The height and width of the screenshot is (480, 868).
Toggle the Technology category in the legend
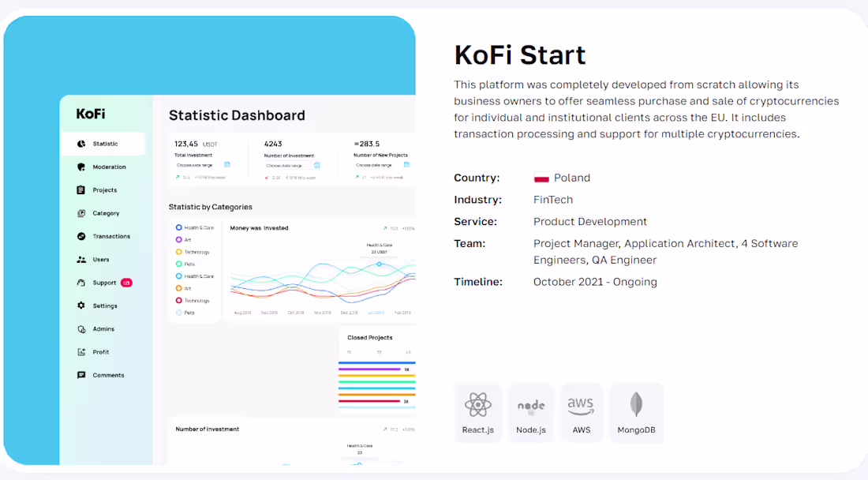tap(178, 252)
